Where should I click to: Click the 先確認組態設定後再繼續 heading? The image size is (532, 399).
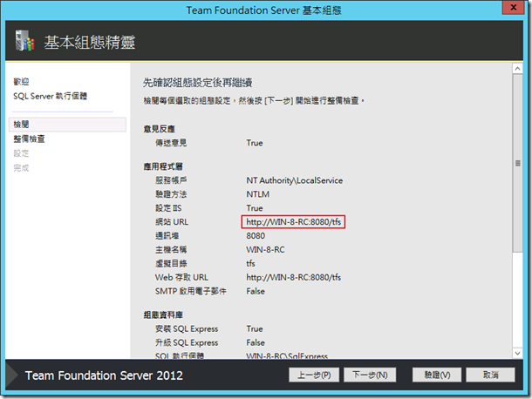coord(197,83)
